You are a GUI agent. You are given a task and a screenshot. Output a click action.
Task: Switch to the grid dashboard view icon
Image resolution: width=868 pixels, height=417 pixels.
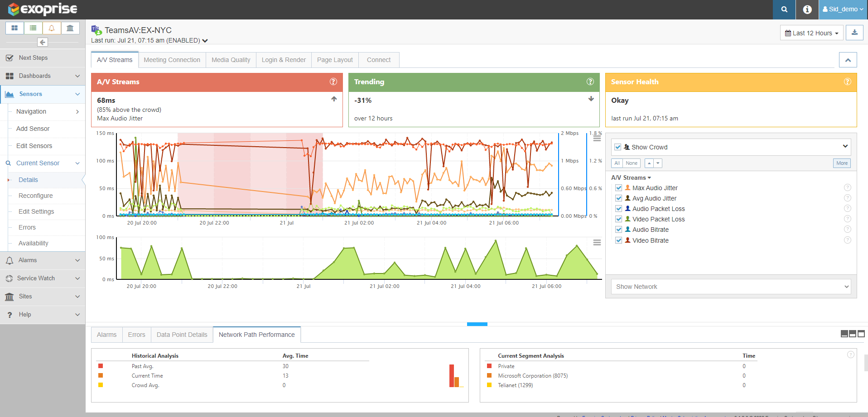pyautogui.click(x=14, y=28)
